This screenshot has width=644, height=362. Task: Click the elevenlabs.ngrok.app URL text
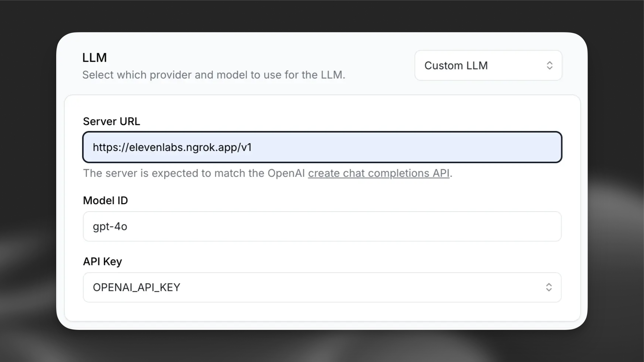tap(172, 147)
